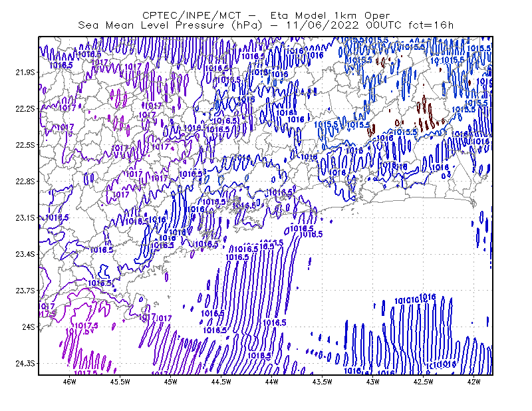
Task: Select 'Sea Mean Level Pressure (hPa)' heading
Action: pos(170,25)
